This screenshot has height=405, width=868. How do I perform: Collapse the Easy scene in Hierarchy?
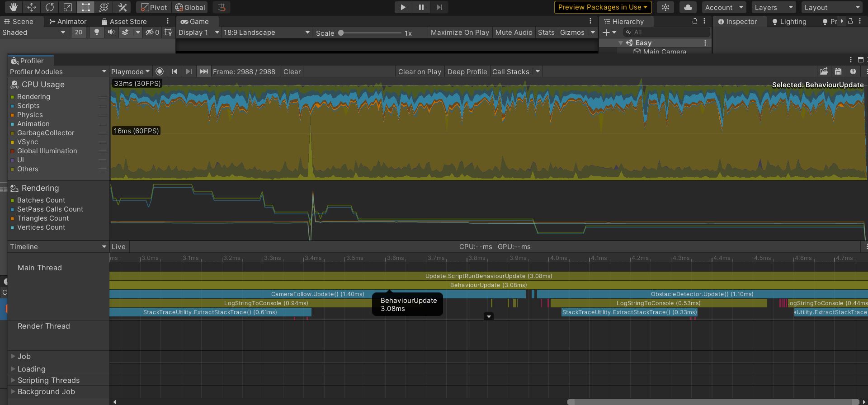click(621, 42)
